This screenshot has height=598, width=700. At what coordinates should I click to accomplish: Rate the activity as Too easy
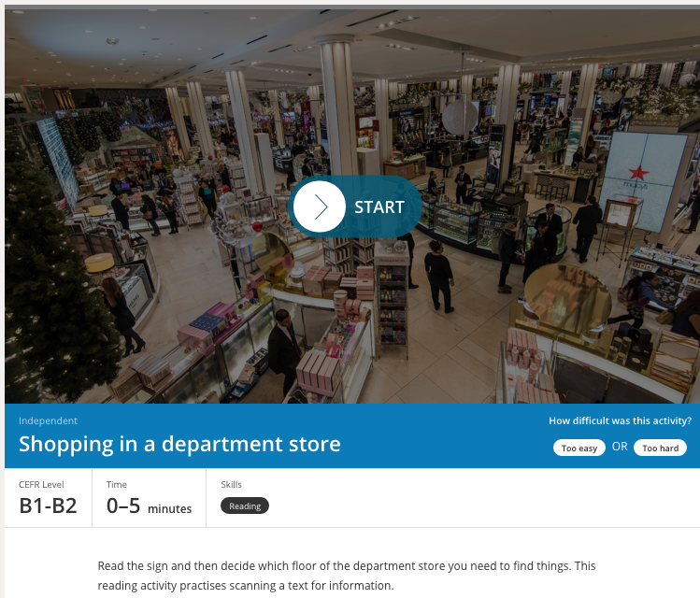pyautogui.click(x=579, y=448)
